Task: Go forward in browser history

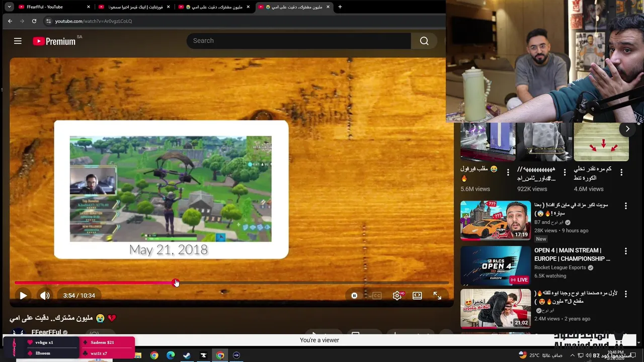Action: pyautogui.click(x=22, y=21)
